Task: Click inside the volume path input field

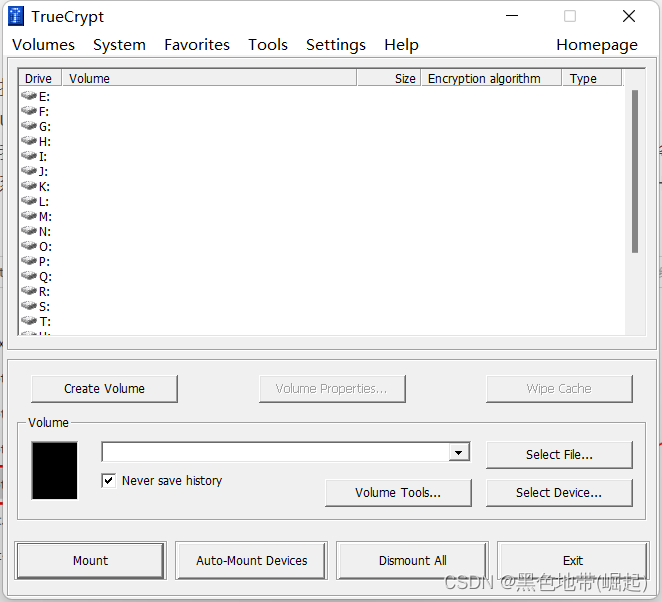Action: pyautogui.click(x=276, y=453)
